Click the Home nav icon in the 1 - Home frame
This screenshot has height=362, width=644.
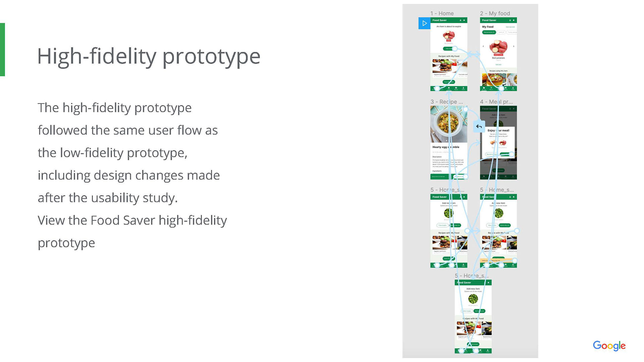click(x=449, y=88)
